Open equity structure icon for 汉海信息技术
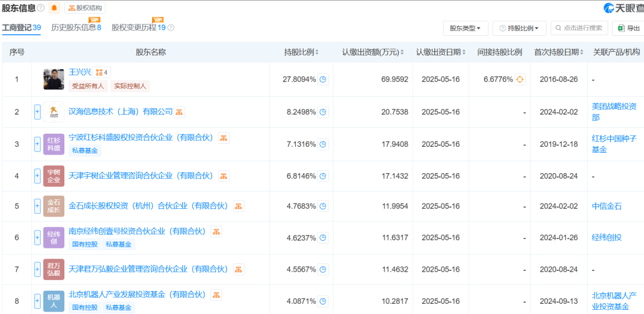This screenshot has height=314, width=644. point(179,112)
